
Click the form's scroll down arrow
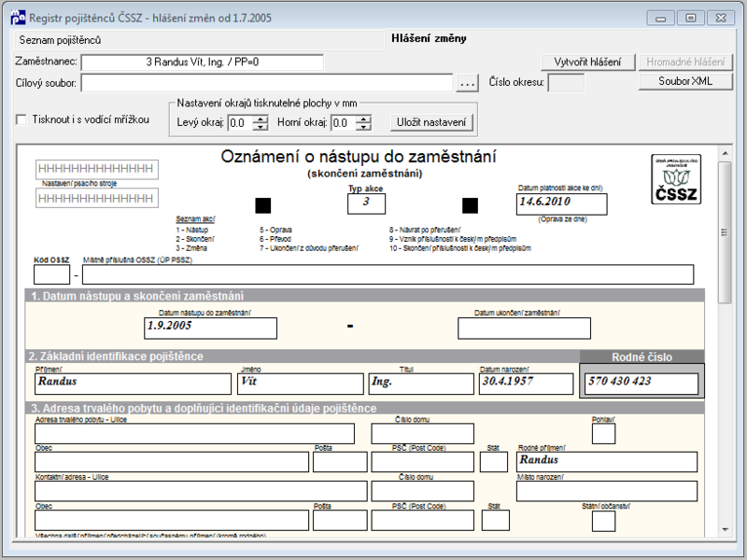tap(725, 529)
